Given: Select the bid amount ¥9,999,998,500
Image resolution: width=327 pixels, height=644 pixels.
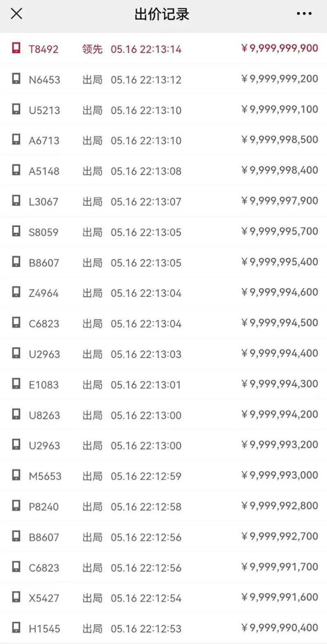Looking at the screenshot, I should pos(280,140).
